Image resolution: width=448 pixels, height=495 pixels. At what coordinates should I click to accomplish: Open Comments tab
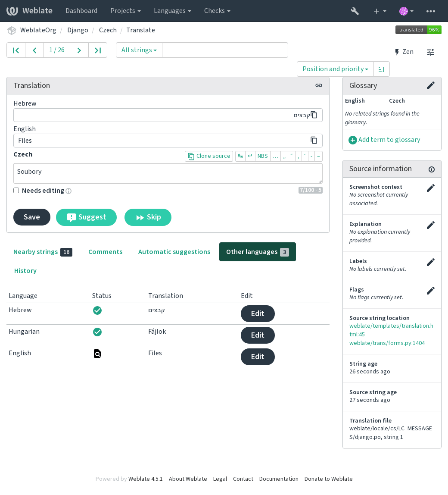(106, 252)
